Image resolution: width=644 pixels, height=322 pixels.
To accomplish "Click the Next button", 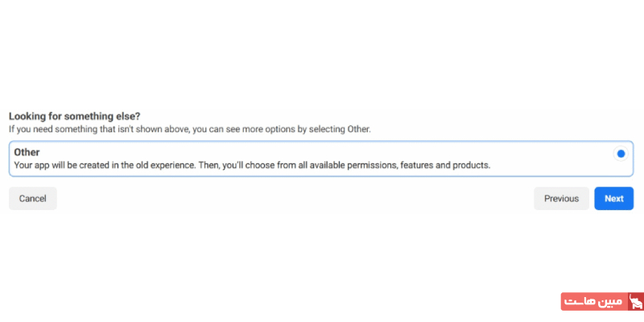I will pyautogui.click(x=613, y=199).
